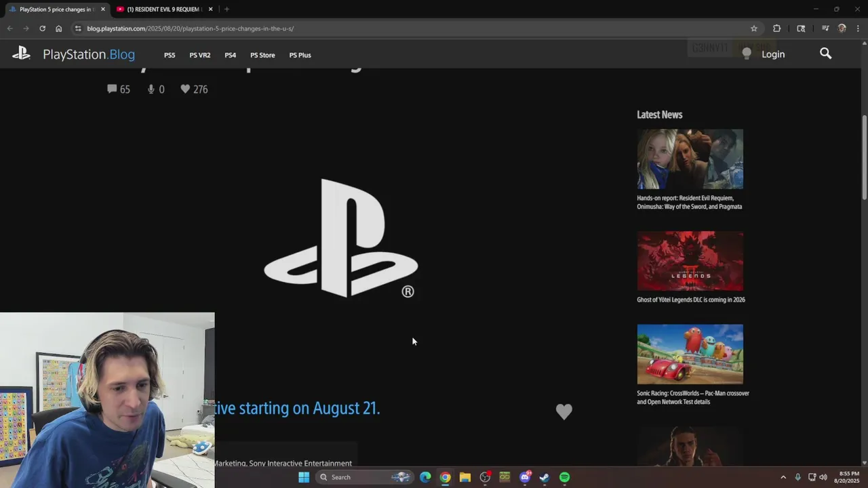The height and width of the screenshot is (488, 868).
Task: Click the system tray volume icon
Action: tap(823, 477)
